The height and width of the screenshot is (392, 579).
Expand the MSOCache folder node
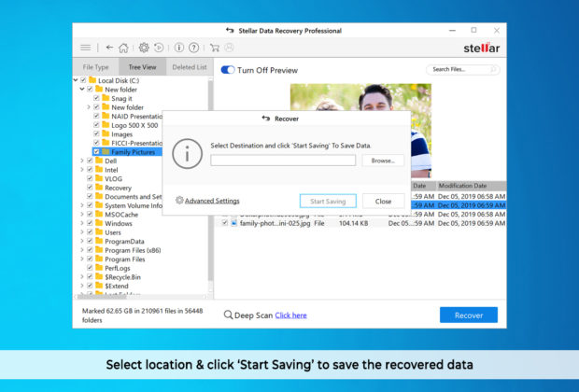pyautogui.click(x=82, y=214)
